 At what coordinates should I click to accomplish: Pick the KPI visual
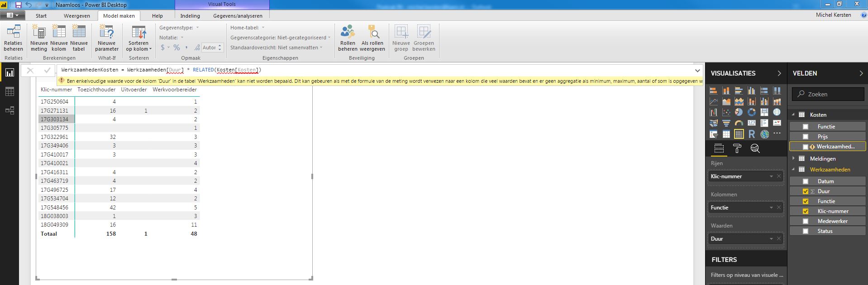tap(777, 123)
